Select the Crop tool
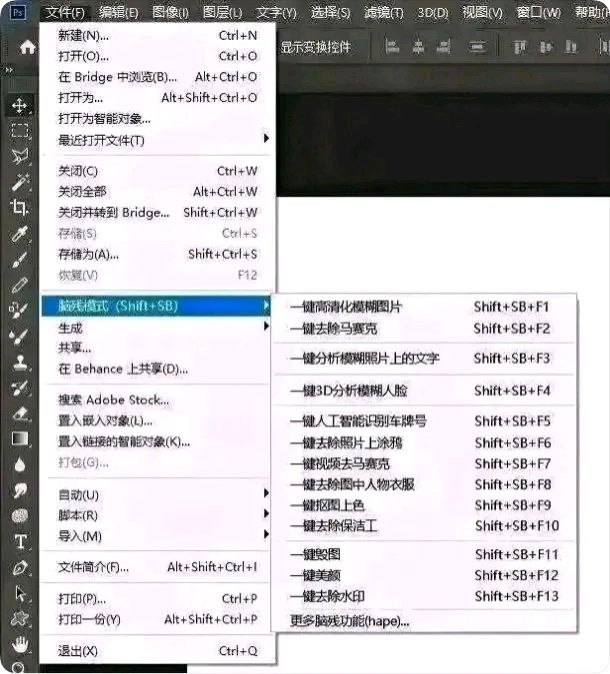610x674 pixels. point(19,207)
